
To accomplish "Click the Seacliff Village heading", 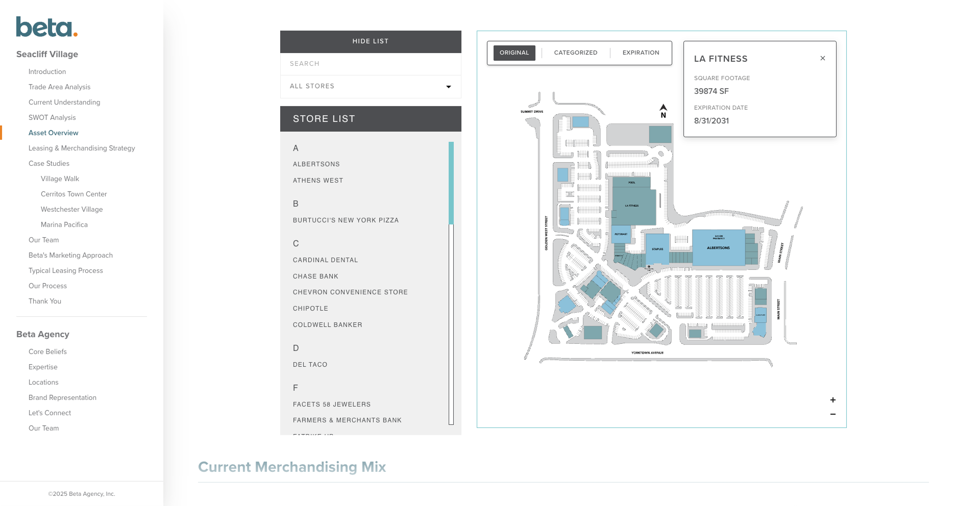I will coord(47,55).
